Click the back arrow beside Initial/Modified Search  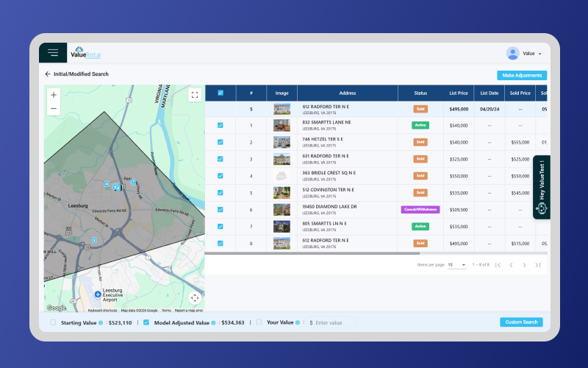pyautogui.click(x=48, y=74)
